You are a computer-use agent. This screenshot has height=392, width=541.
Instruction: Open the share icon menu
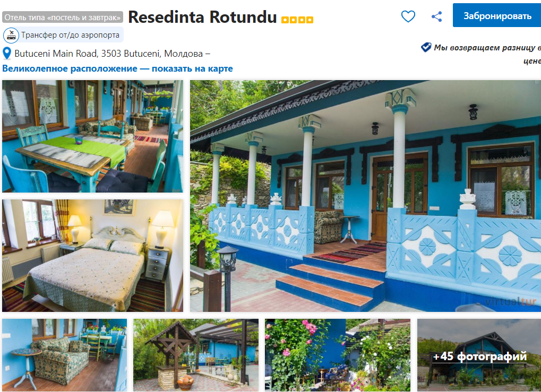click(x=437, y=16)
